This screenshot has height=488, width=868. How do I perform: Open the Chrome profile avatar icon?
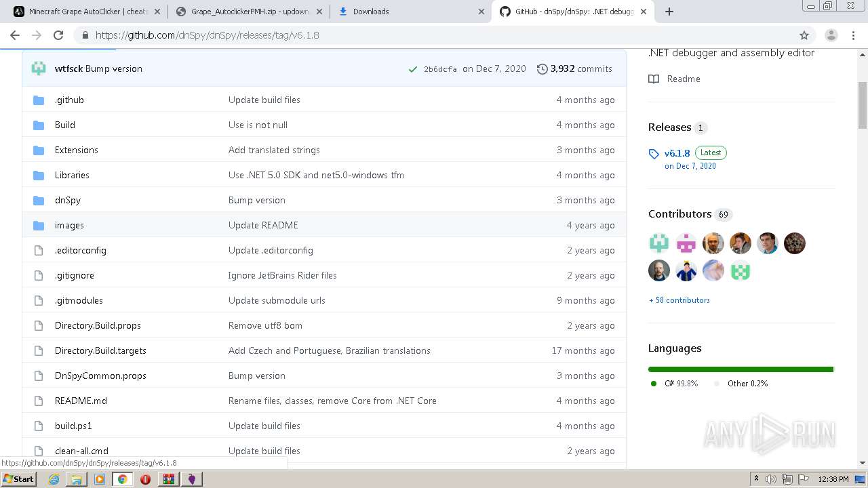[831, 35]
